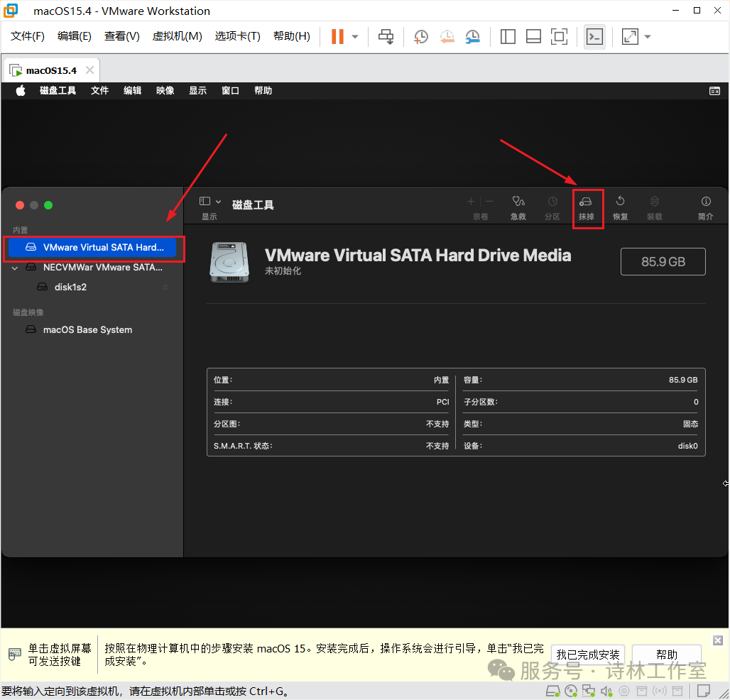Click the 我已完成安装 button
Viewport: 730px width, 700px height.
click(587, 655)
